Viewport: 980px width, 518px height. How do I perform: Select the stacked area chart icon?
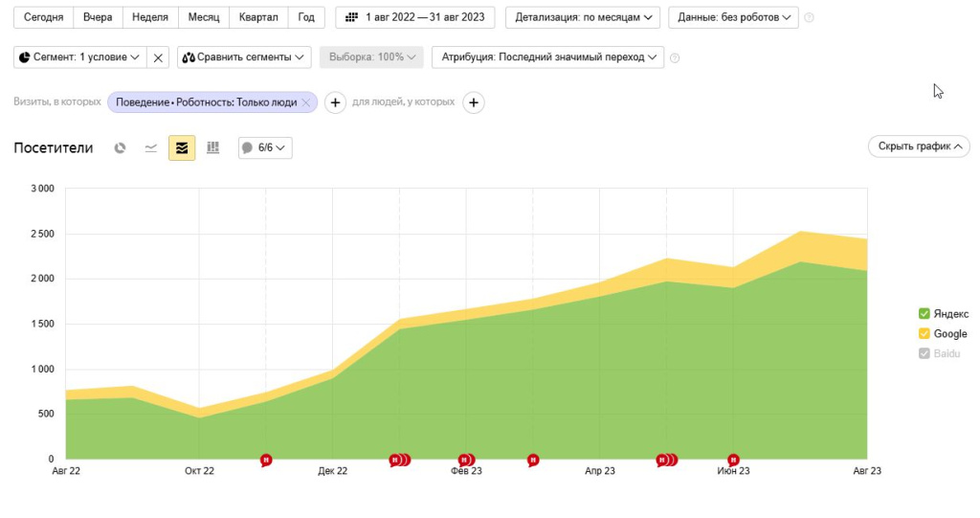182,147
